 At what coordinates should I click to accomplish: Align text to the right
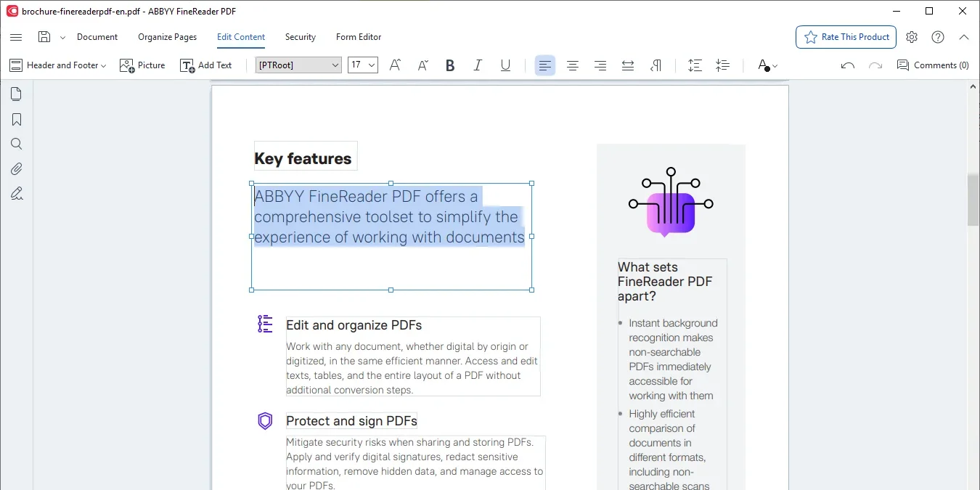pos(600,65)
